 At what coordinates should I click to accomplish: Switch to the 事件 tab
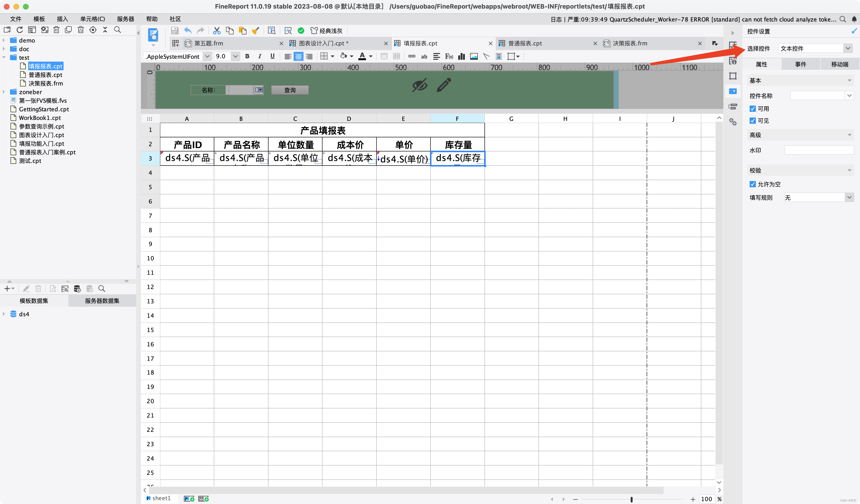click(x=800, y=64)
